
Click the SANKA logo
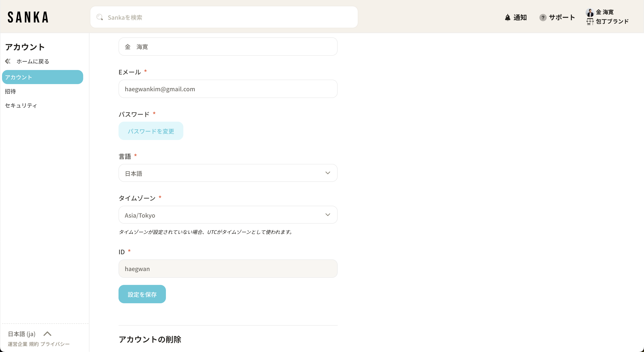click(x=28, y=17)
